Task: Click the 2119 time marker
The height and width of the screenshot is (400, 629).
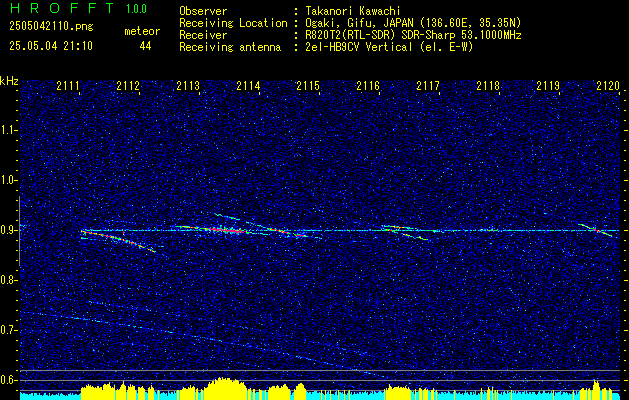Action: point(548,85)
